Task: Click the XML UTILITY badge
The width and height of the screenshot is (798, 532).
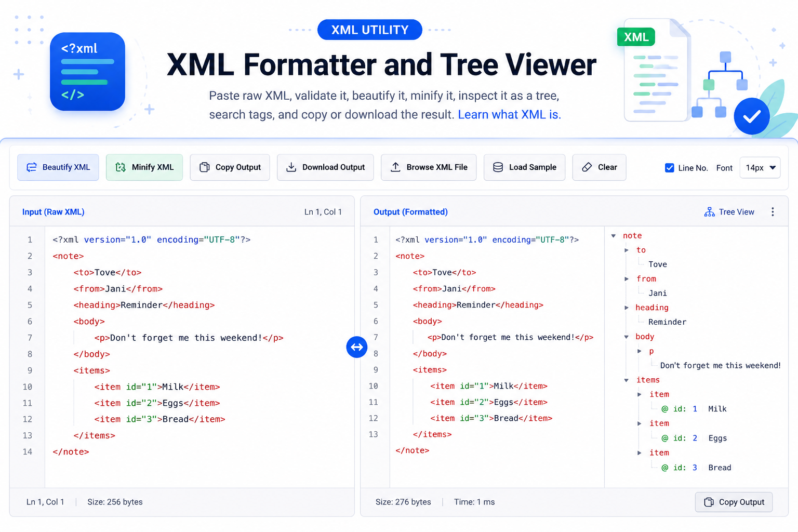Action: pyautogui.click(x=370, y=30)
